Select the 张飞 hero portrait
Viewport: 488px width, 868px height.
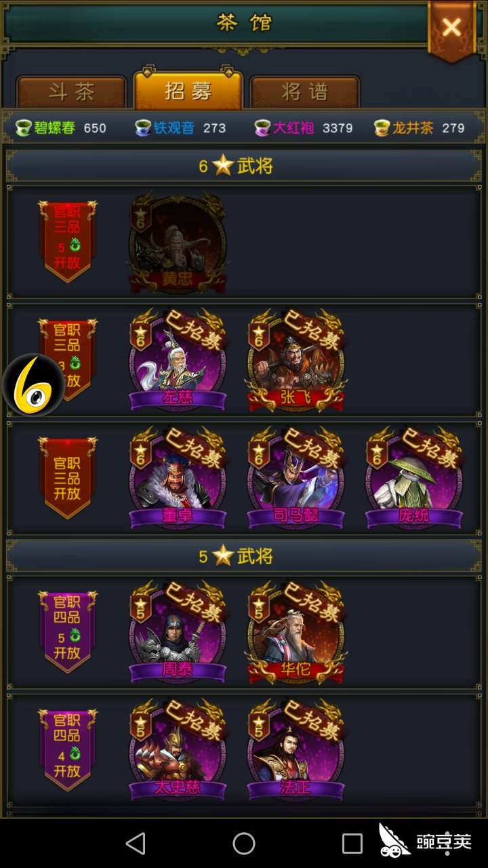pos(296,361)
